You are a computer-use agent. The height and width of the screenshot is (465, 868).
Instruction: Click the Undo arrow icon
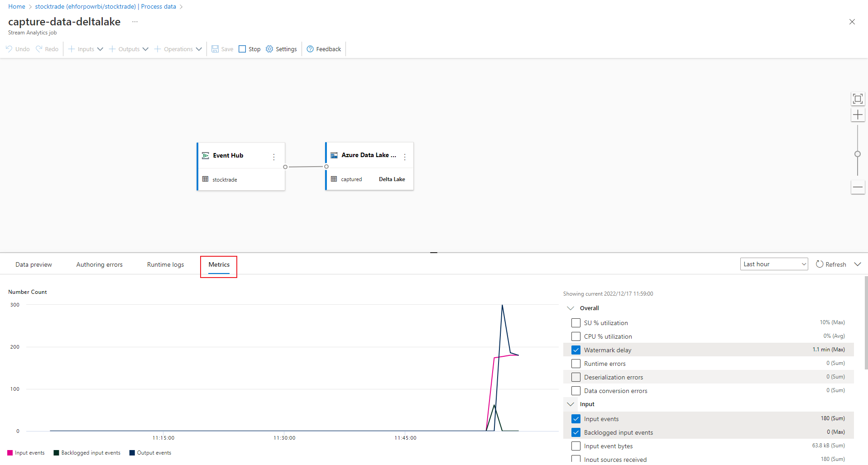[x=9, y=49]
